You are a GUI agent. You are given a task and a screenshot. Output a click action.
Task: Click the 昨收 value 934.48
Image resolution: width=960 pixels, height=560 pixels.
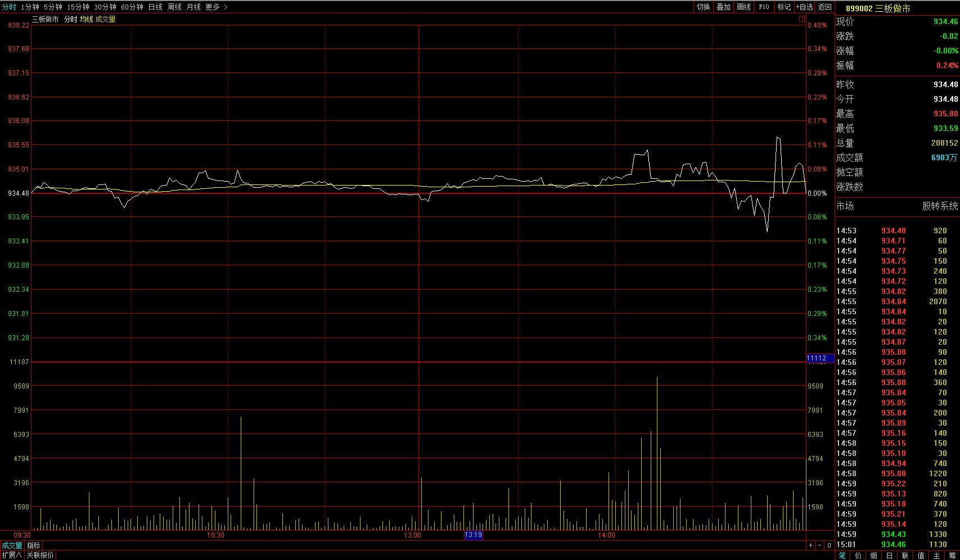[x=945, y=84]
